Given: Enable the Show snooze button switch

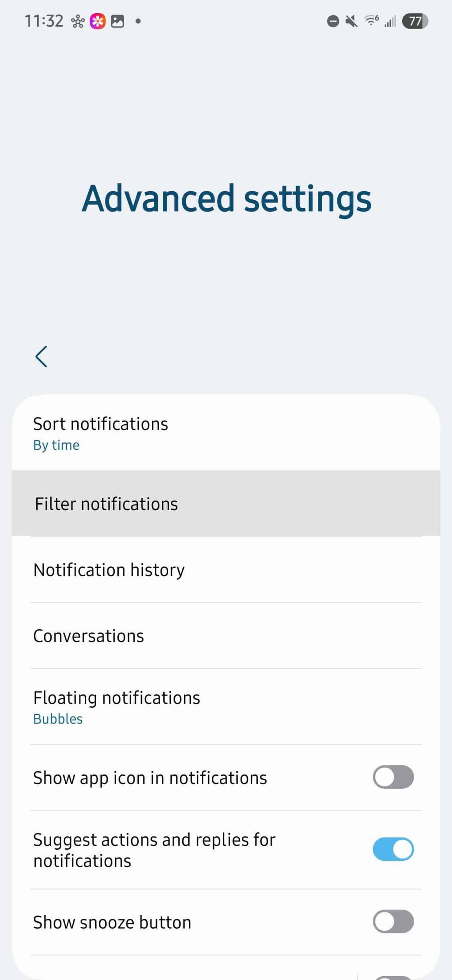Looking at the screenshot, I should tap(393, 921).
